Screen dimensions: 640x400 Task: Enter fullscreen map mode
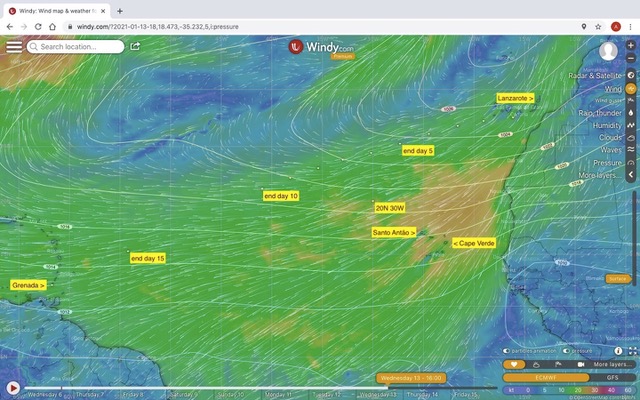631,351
